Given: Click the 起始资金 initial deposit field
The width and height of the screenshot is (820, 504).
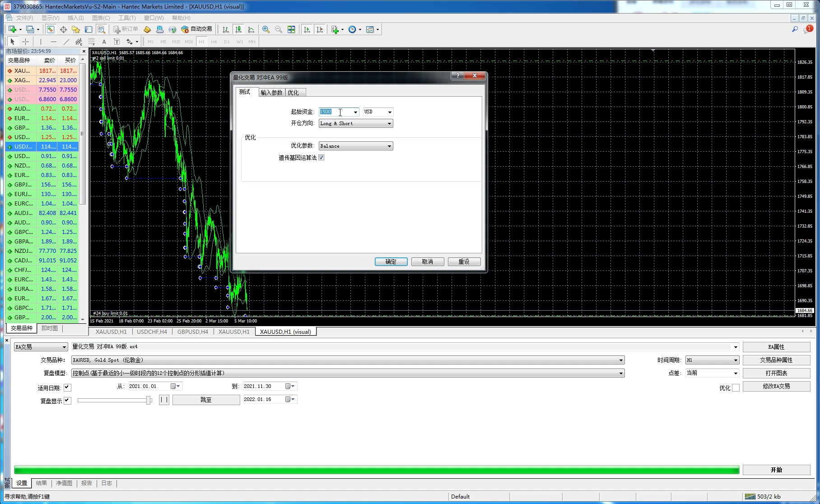Looking at the screenshot, I should tap(334, 112).
